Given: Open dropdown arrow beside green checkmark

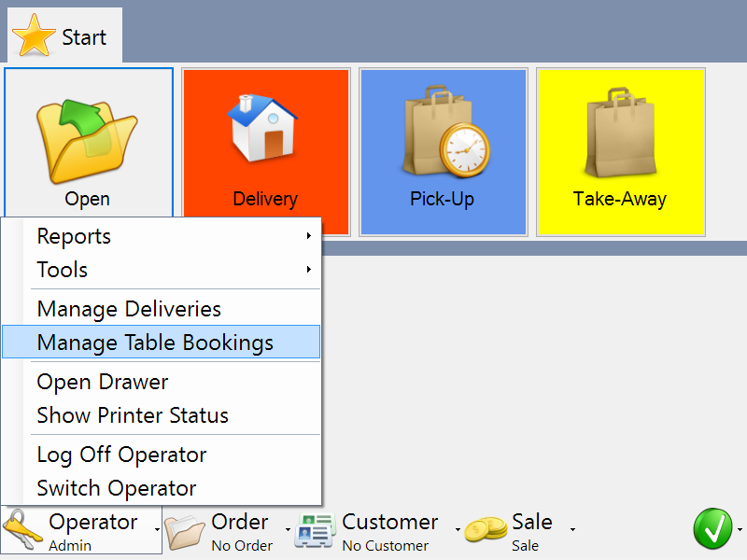Looking at the screenshot, I should [x=739, y=530].
